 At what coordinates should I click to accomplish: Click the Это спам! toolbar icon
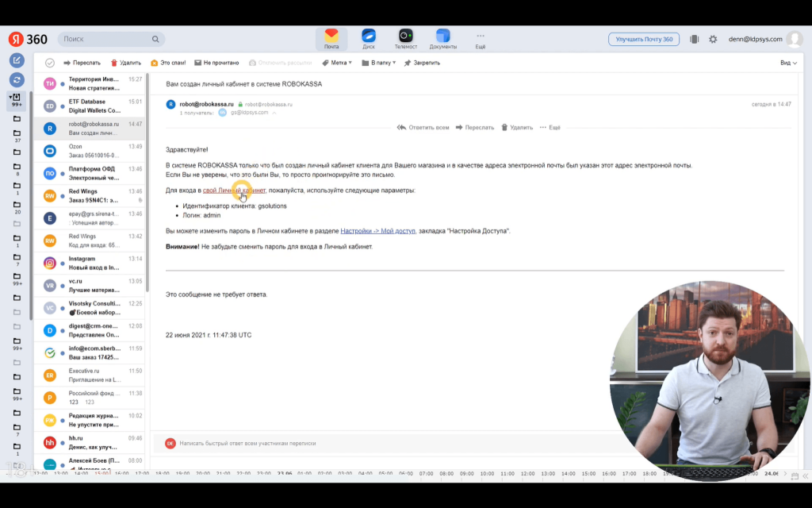click(154, 63)
